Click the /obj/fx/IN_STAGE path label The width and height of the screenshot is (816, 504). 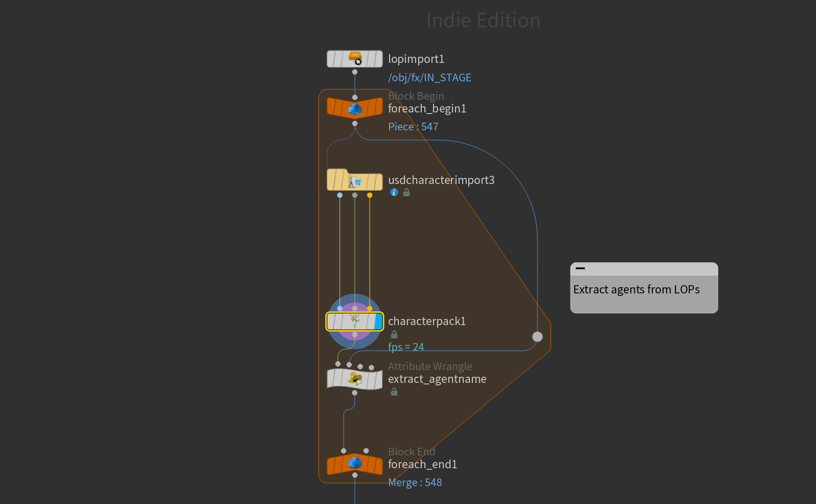pyautogui.click(x=429, y=78)
